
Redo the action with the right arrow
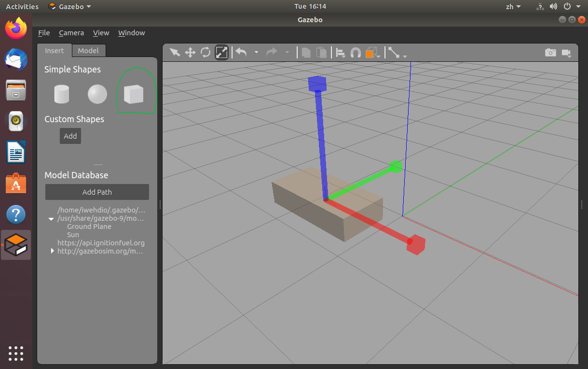[x=272, y=52]
